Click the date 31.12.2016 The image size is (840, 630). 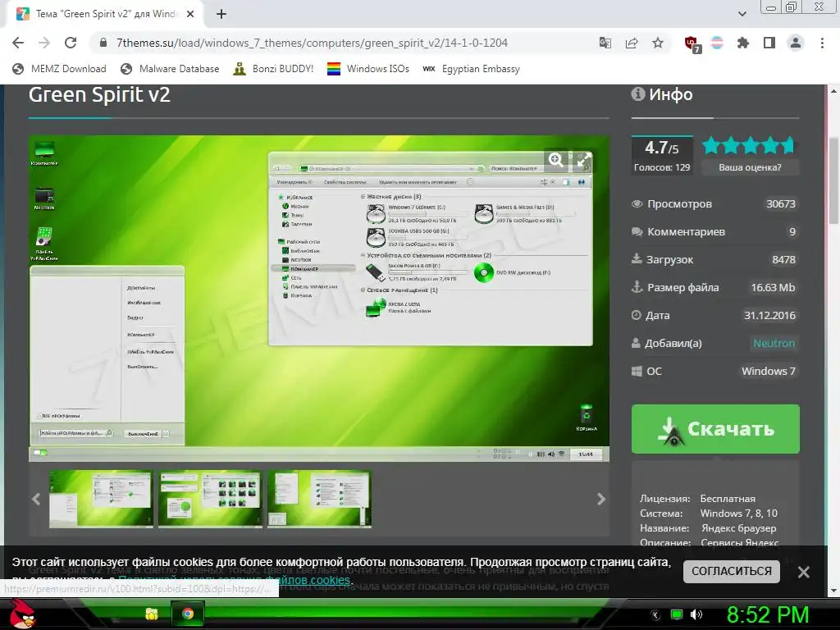click(x=769, y=316)
